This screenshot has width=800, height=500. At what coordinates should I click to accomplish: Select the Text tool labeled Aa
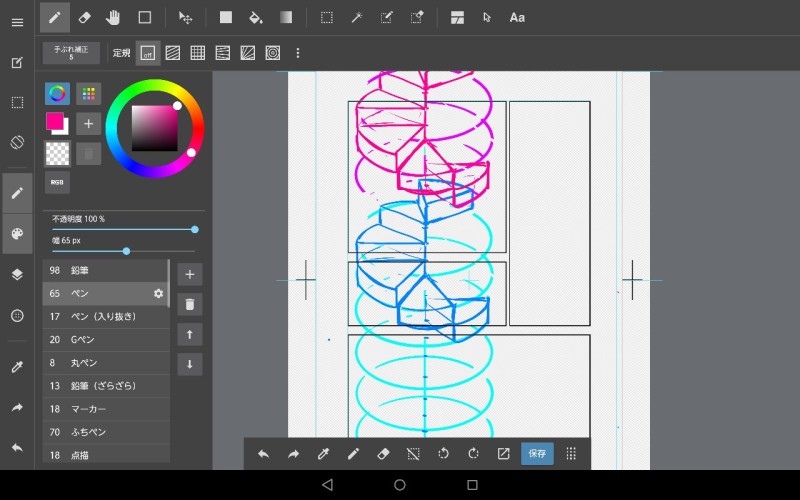coord(517,17)
